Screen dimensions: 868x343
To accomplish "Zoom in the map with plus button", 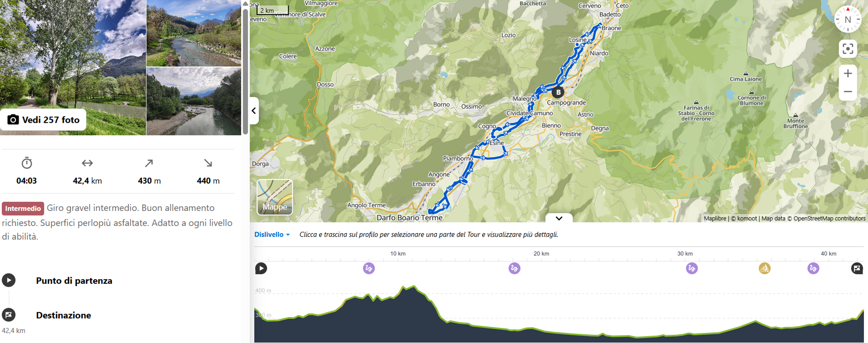I will point(847,74).
